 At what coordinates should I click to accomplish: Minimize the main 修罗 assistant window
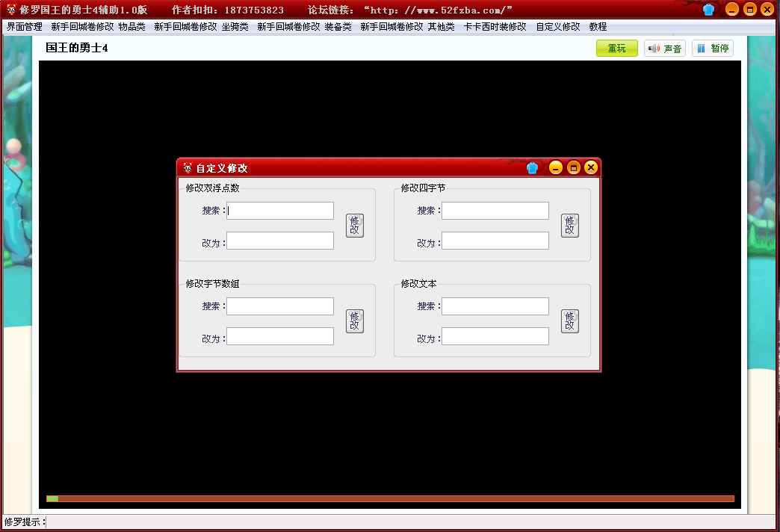tap(732, 9)
